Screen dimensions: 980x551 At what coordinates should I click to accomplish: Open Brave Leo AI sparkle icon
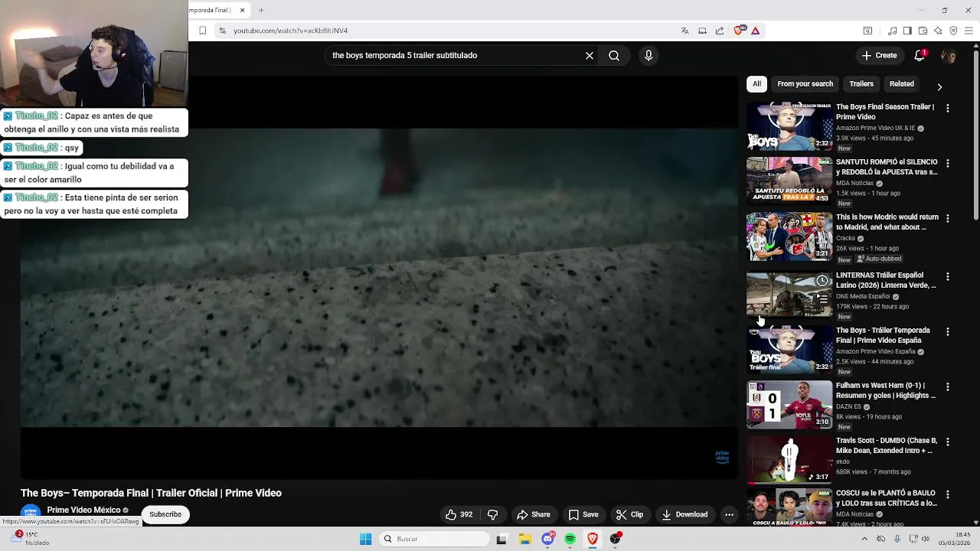[x=938, y=31]
